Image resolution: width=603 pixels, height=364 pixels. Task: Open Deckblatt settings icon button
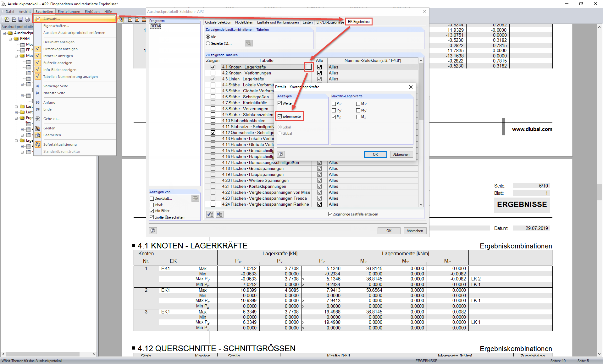[x=195, y=198]
